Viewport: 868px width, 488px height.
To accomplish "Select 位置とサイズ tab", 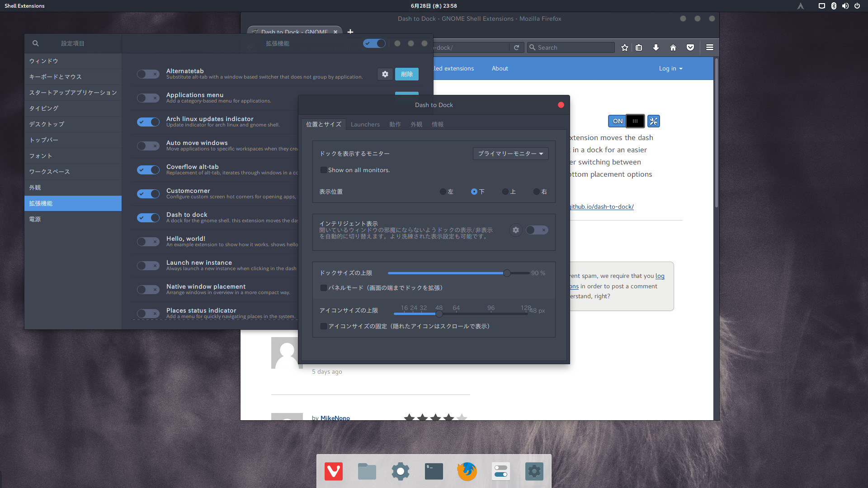I will pos(324,124).
